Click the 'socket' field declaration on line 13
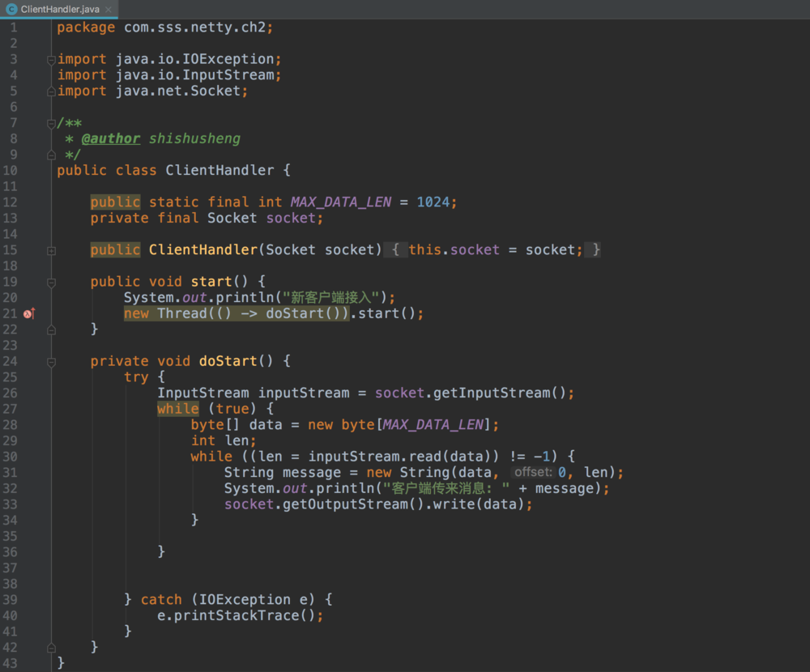 (291, 218)
